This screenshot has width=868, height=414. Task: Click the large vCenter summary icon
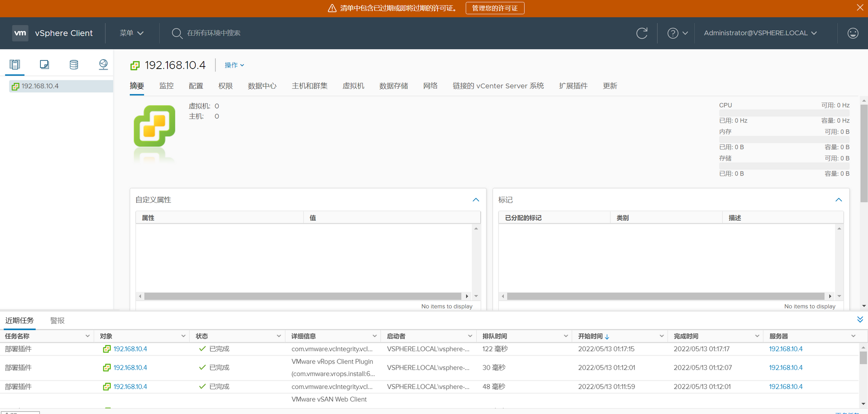pos(155,126)
